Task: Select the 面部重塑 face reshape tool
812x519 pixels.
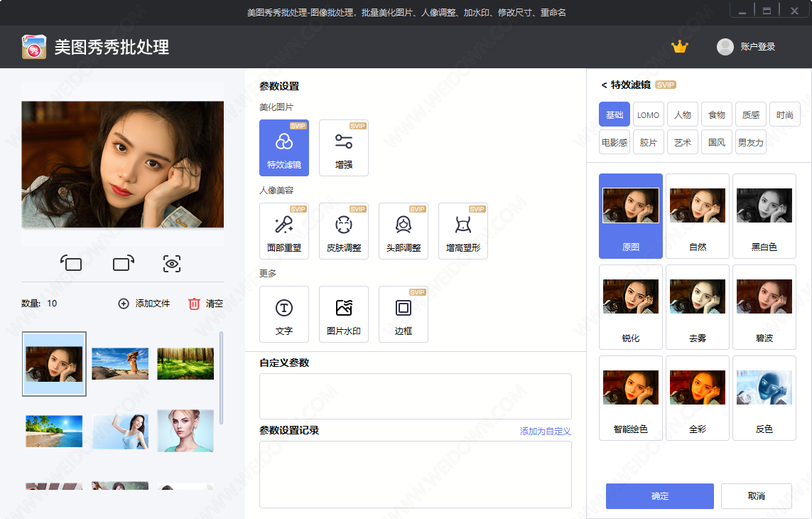Action: pos(283,231)
